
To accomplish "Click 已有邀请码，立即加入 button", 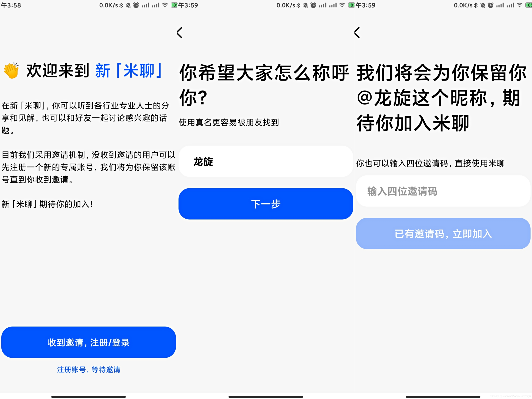I will coord(443,234).
